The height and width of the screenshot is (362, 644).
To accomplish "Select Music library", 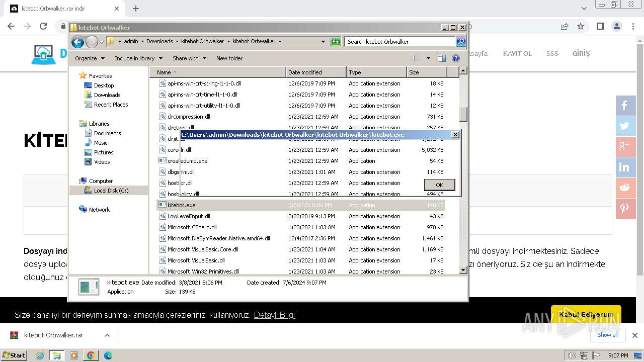I will [x=101, y=143].
